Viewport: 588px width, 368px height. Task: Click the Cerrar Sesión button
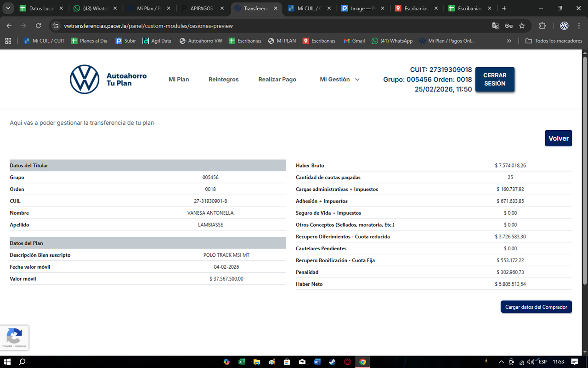pyautogui.click(x=495, y=80)
